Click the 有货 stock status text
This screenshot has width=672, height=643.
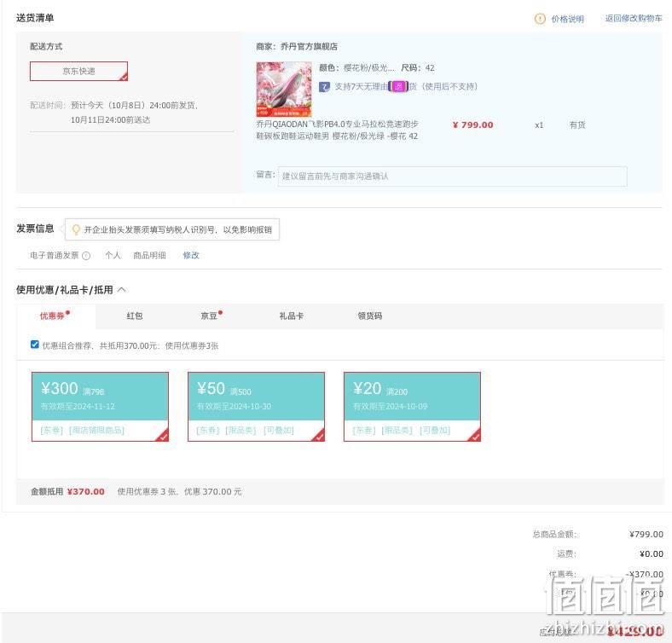pos(577,125)
